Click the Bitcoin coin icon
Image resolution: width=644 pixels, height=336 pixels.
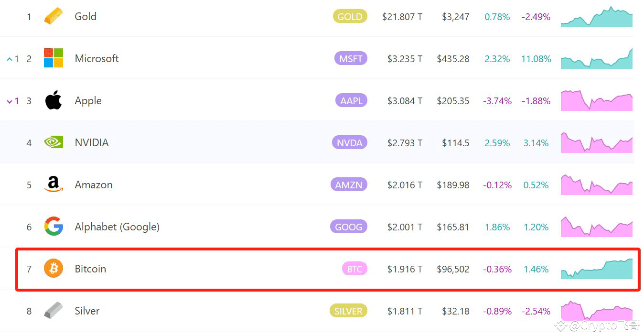(x=53, y=269)
